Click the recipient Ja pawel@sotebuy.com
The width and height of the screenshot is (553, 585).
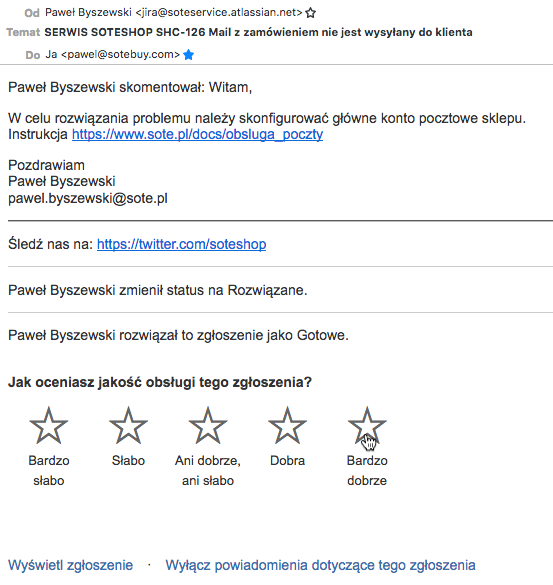pyautogui.click(x=113, y=54)
